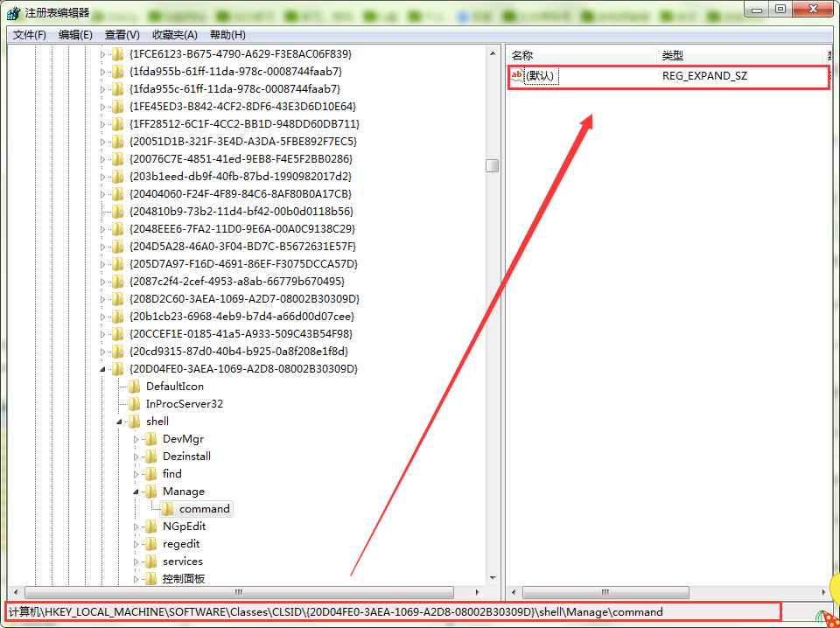This screenshot has height=628, width=840.
Task: Click the Registry Editor title bar icon
Action: 13,12
